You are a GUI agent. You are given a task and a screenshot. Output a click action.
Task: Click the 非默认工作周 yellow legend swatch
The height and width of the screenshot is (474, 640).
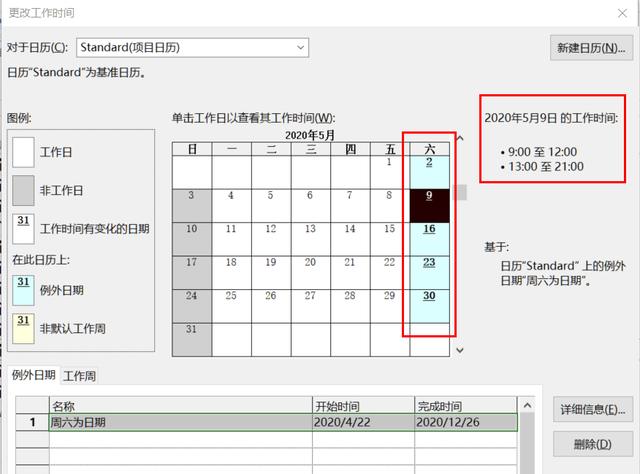pyautogui.click(x=23, y=329)
